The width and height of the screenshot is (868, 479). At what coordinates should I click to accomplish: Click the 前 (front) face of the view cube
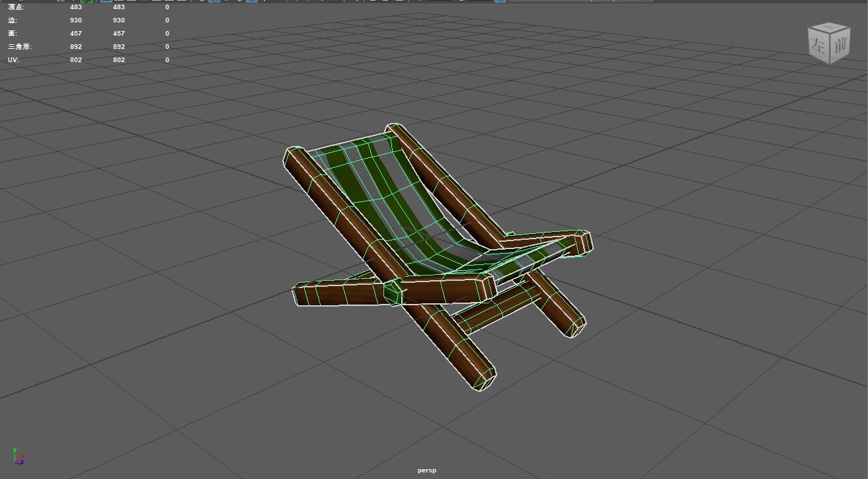coord(840,46)
